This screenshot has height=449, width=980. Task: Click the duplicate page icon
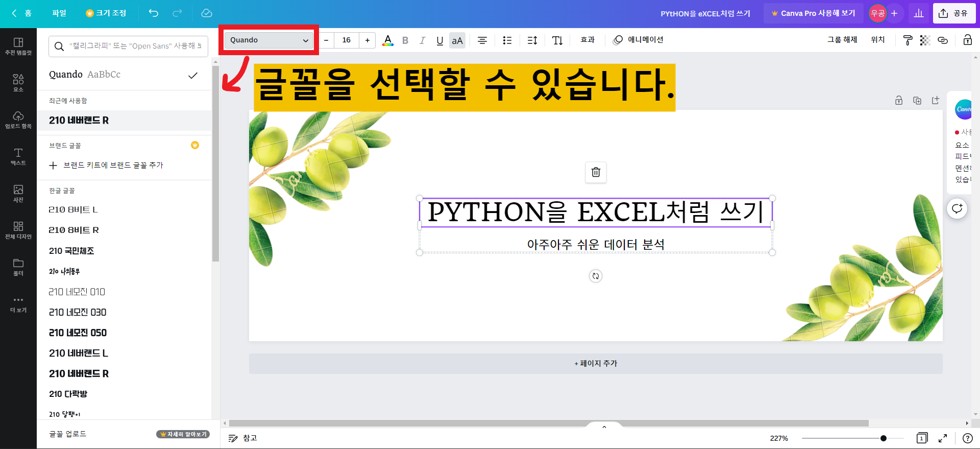coord(917,101)
